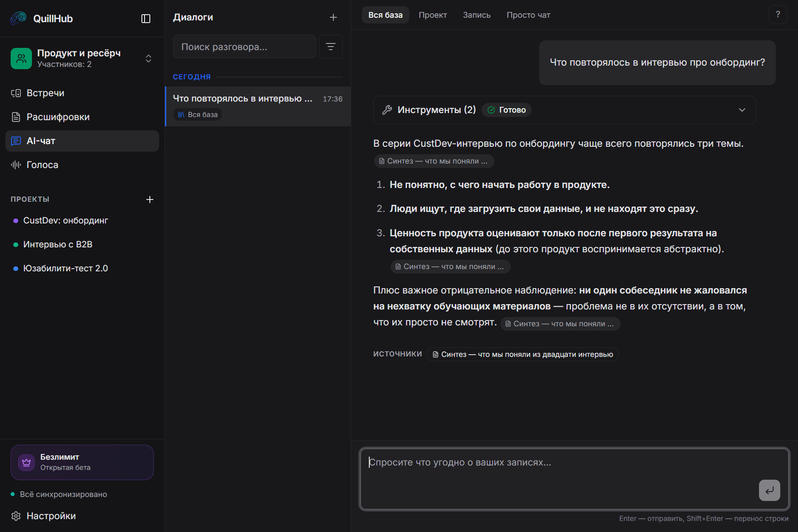Start a new dialog with plus icon
This screenshot has width=798, height=532.
[x=333, y=17]
